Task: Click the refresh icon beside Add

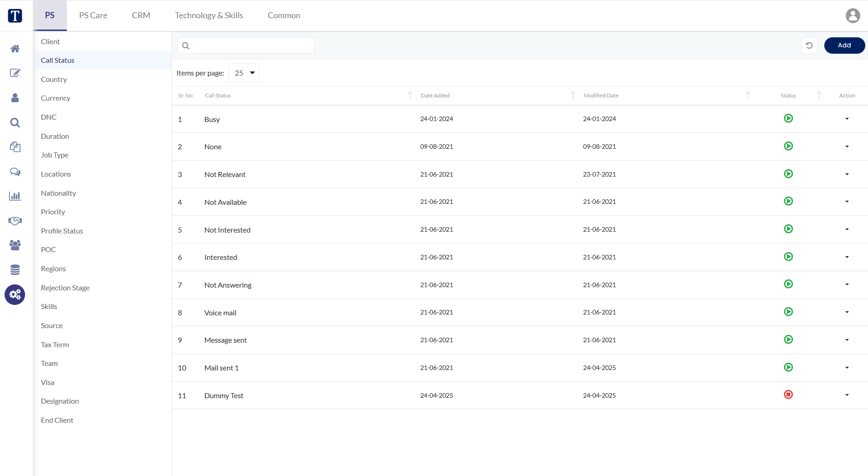Action: pyautogui.click(x=809, y=46)
